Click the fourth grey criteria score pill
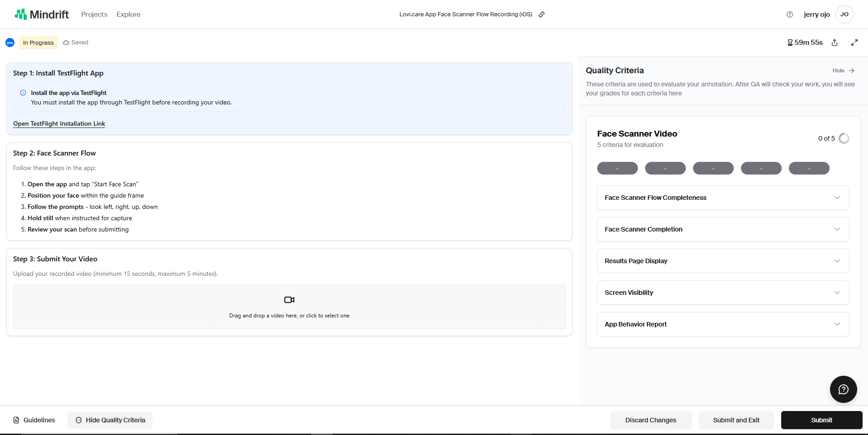The height and width of the screenshot is (435, 868). coord(761,168)
